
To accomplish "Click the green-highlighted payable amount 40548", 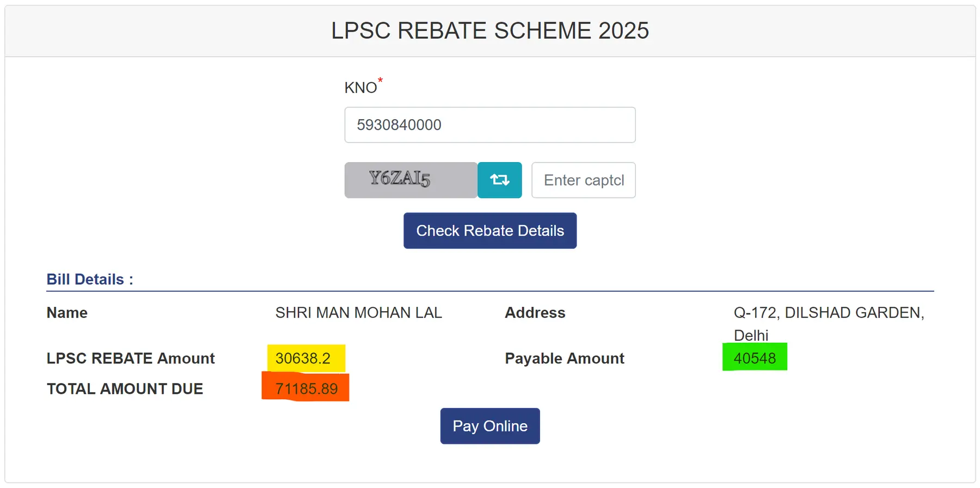I will [754, 359].
